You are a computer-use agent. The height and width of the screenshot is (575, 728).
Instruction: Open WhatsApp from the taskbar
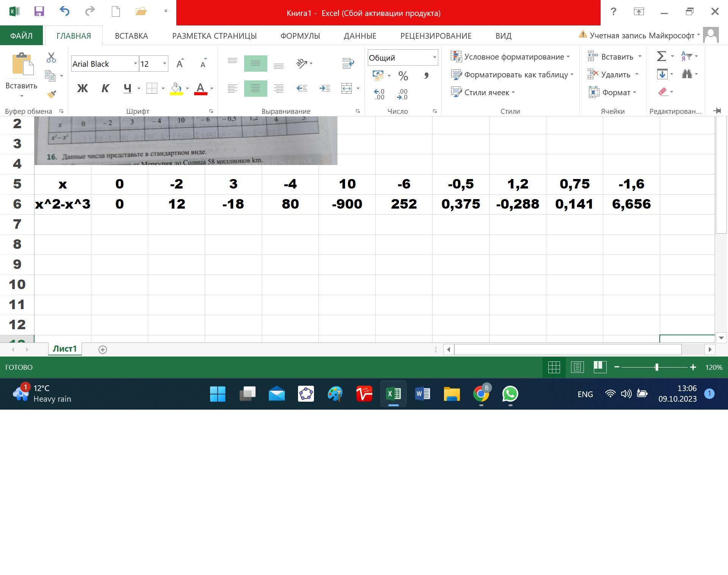tap(510, 394)
